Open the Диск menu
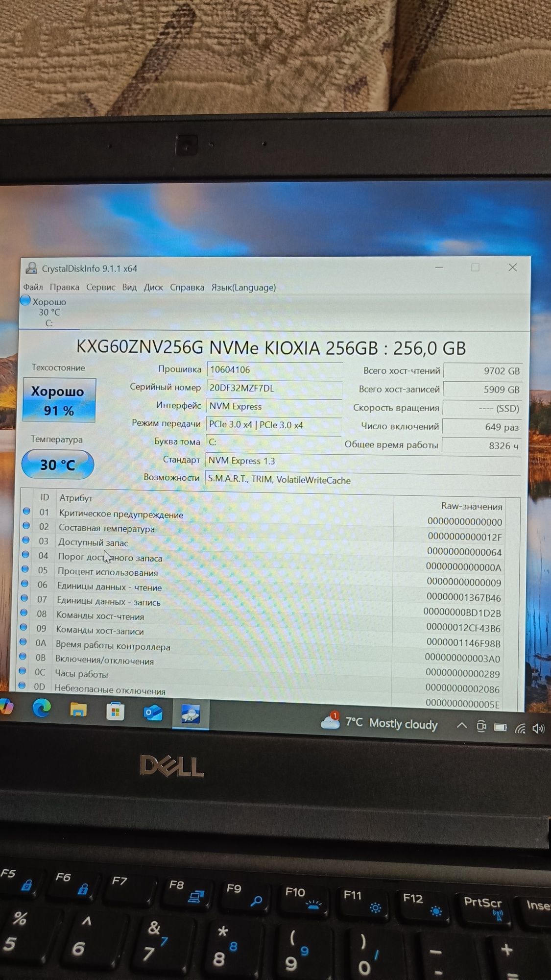 [153, 288]
